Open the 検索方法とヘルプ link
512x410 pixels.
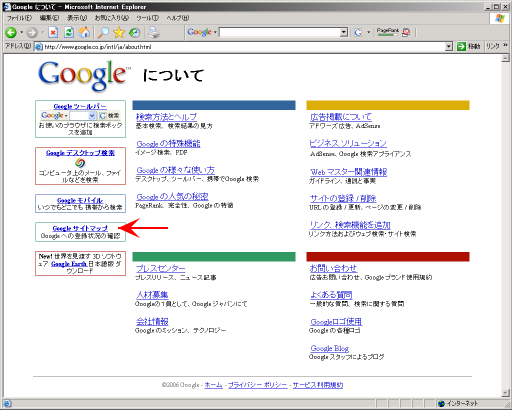[166, 117]
